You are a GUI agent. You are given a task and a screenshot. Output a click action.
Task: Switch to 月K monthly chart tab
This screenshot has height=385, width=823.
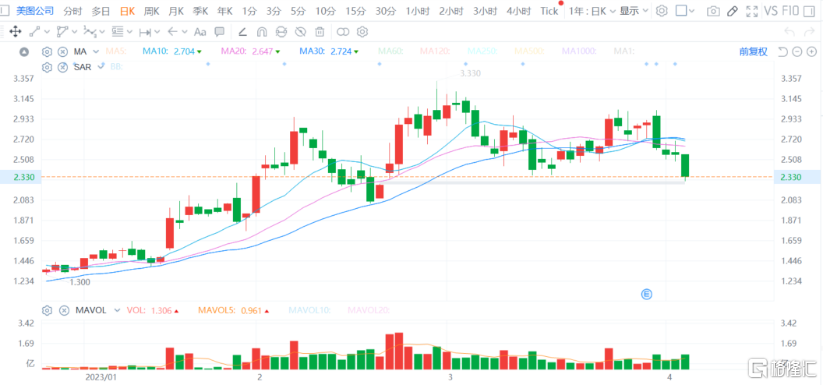tap(176, 10)
